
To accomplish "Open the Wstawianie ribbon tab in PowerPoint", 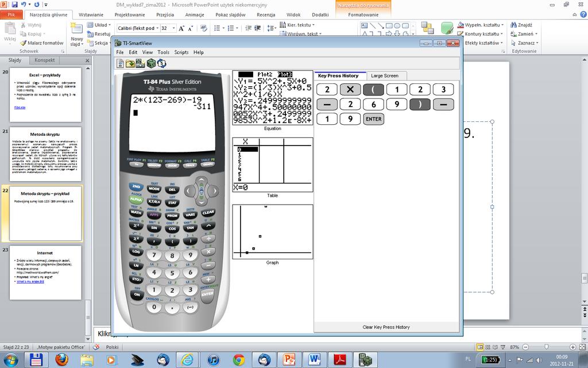I will [x=91, y=14].
